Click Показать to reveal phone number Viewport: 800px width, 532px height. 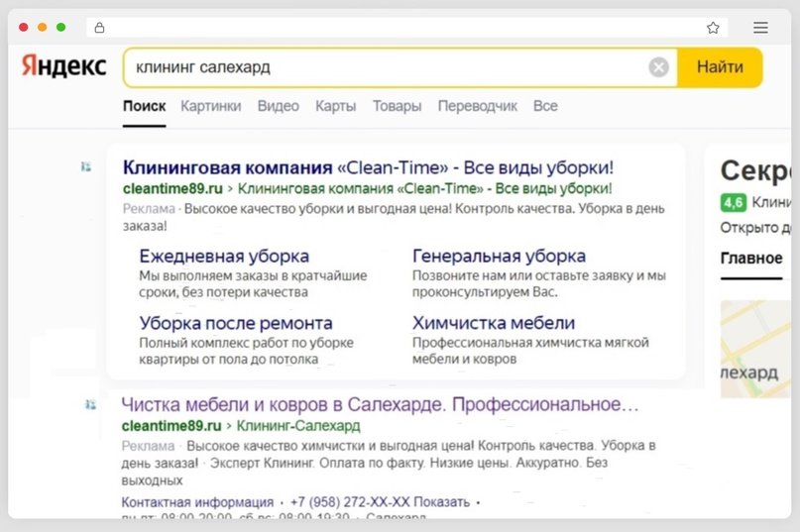(x=441, y=502)
